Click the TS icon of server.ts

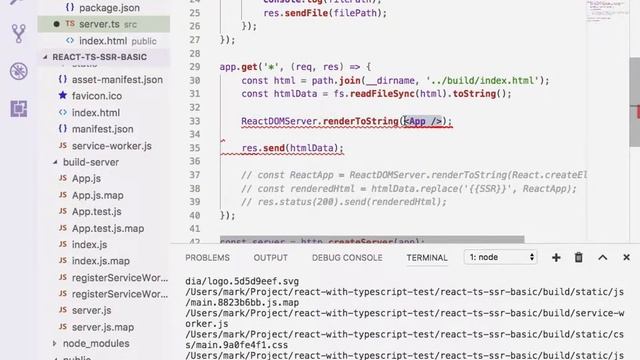[x=70, y=24]
